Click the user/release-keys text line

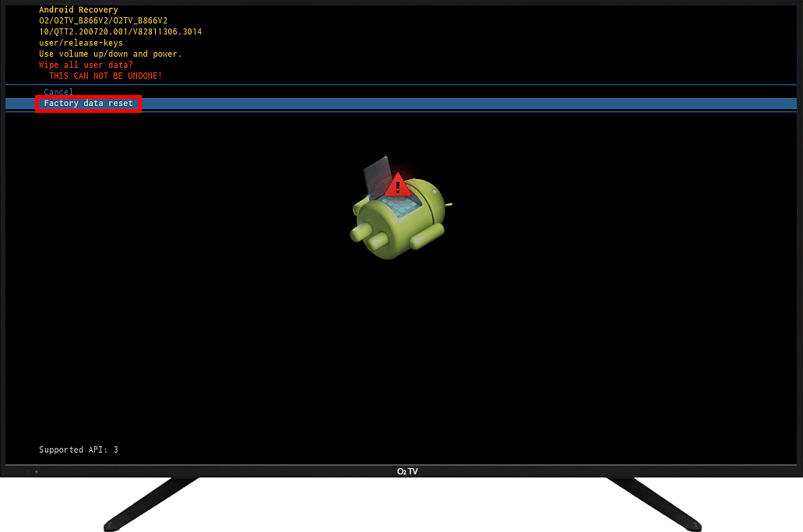[x=81, y=43]
